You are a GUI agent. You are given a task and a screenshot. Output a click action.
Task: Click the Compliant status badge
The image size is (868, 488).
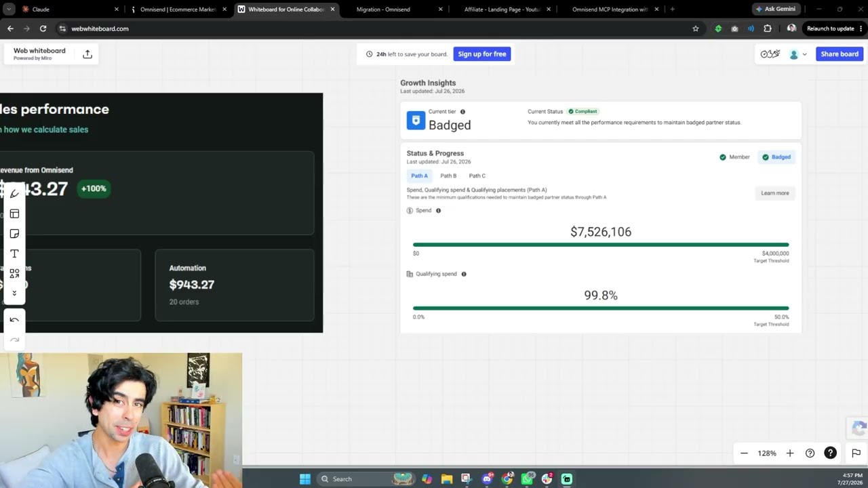point(583,111)
